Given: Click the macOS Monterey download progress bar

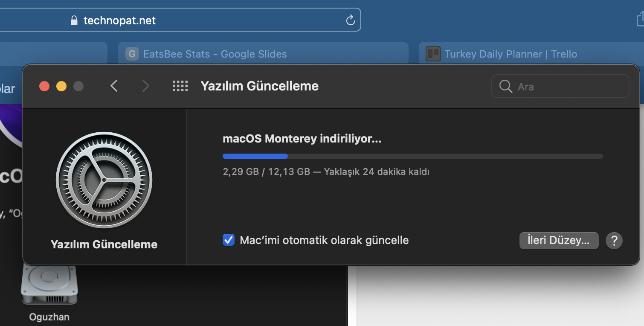Looking at the screenshot, I should coord(413,156).
